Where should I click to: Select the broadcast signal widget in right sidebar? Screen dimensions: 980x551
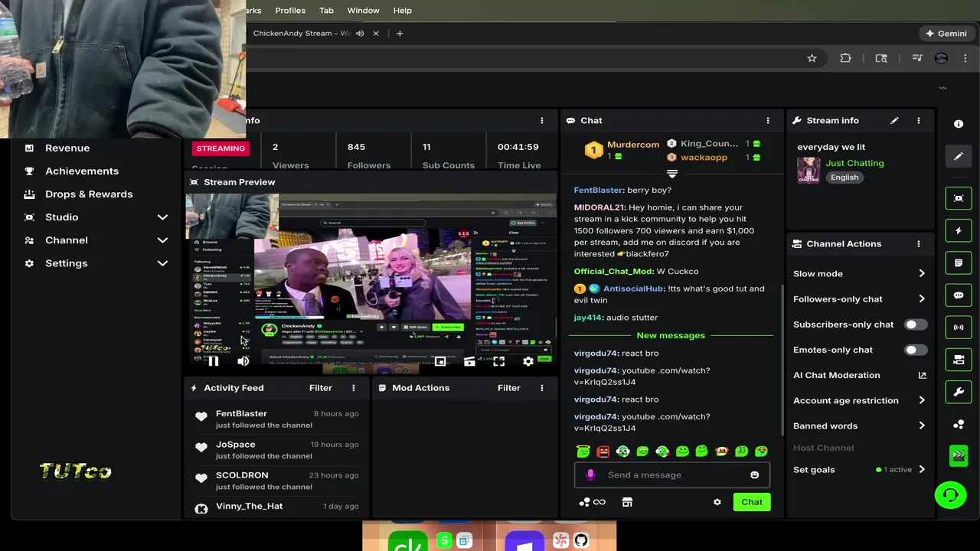pyautogui.click(x=959, y=328)
